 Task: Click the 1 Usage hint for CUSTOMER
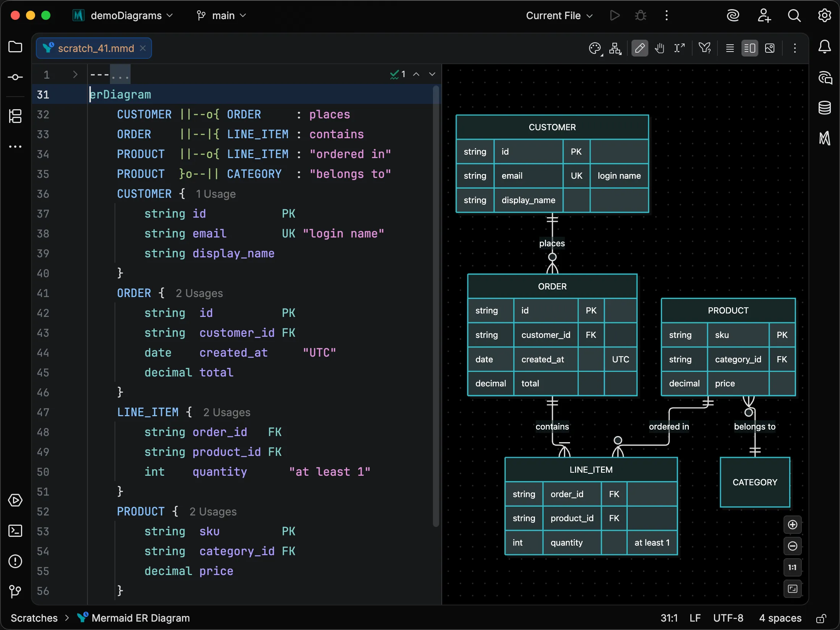point(216,194)
